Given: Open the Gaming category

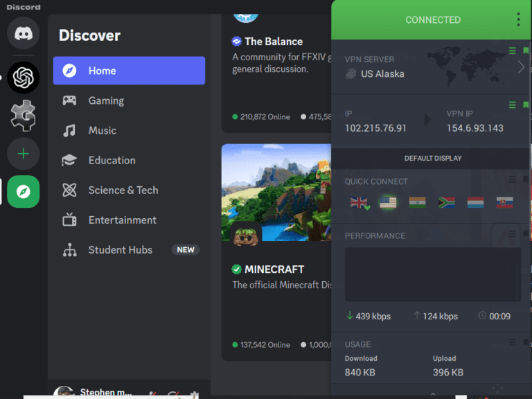Looking at the screenshot, I should (130, 100).
